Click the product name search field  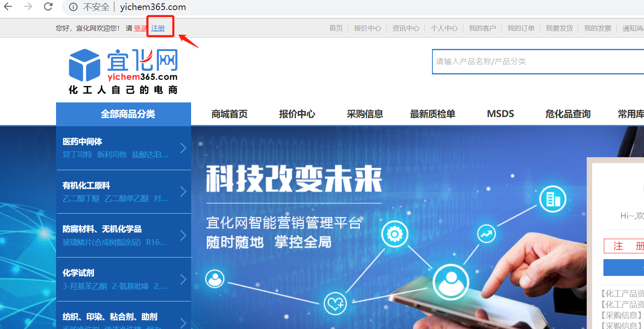click(535, 62)
